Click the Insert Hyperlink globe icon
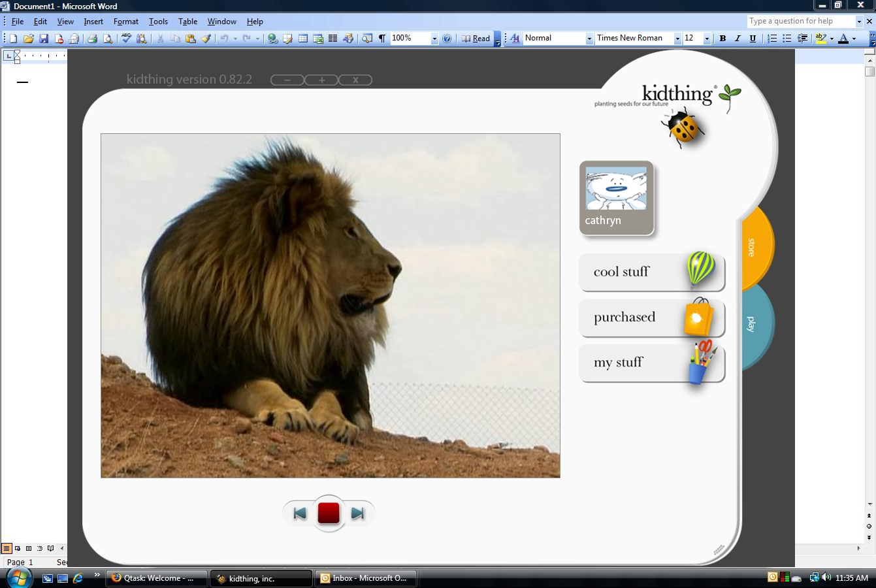This screenshot has width=876, height=588. (x=273, y=39)
